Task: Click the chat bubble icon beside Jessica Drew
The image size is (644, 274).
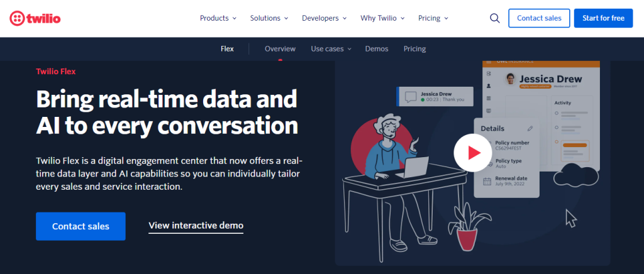Action: [x=411, y=97]
